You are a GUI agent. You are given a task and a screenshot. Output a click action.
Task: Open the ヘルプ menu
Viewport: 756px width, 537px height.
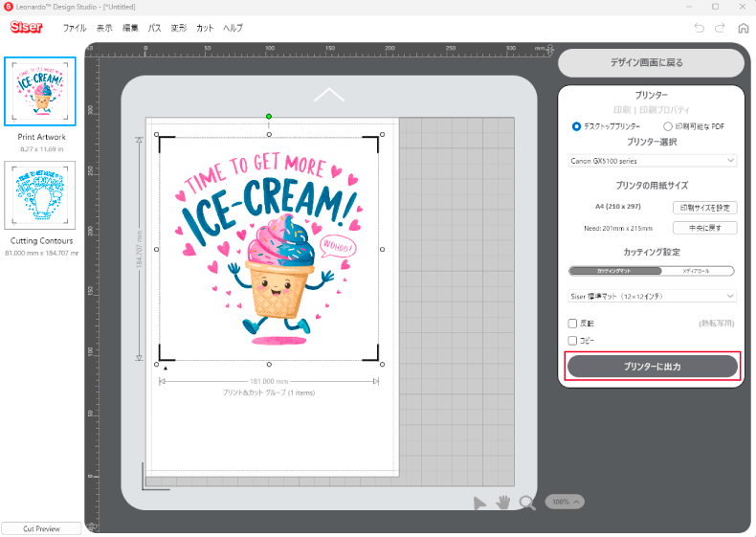(233, 28)
